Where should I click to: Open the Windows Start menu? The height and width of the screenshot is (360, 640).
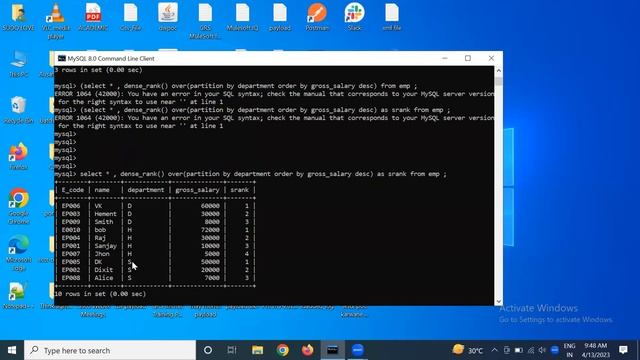pos(12,350)
